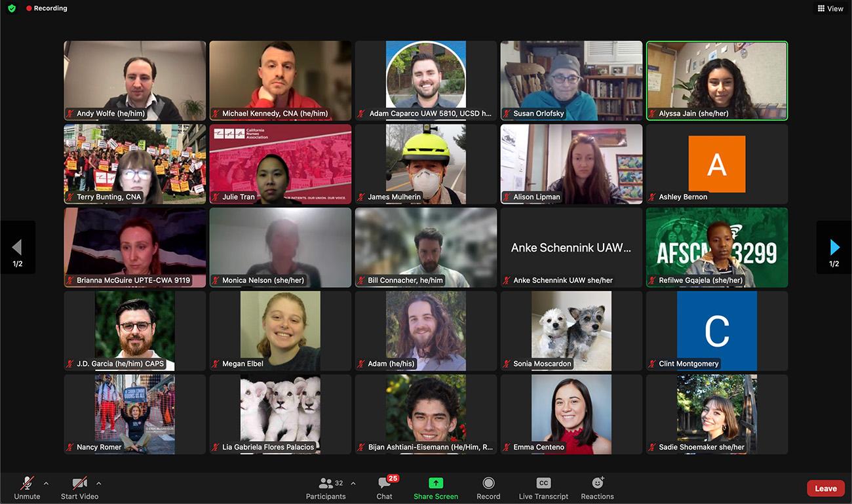The height and width of the screenshot is (504, 852).
Task: Open the Chat window
Action: point(384,488)
